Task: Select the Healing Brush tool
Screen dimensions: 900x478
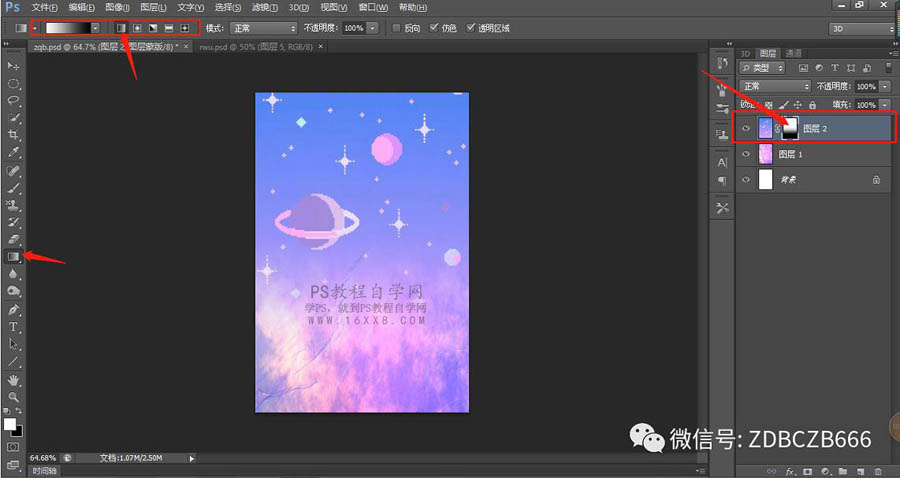Action: coord(13,171)
